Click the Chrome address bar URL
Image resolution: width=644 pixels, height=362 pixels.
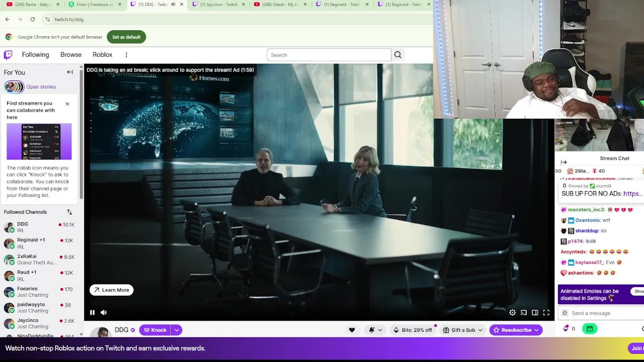point(69,19)
